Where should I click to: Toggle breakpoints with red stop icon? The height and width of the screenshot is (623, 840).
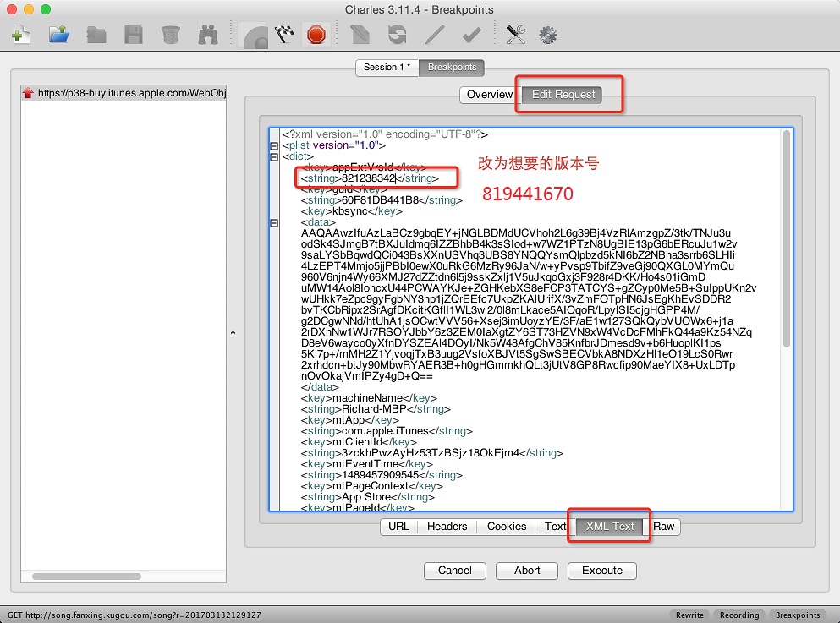click(316, 36)
